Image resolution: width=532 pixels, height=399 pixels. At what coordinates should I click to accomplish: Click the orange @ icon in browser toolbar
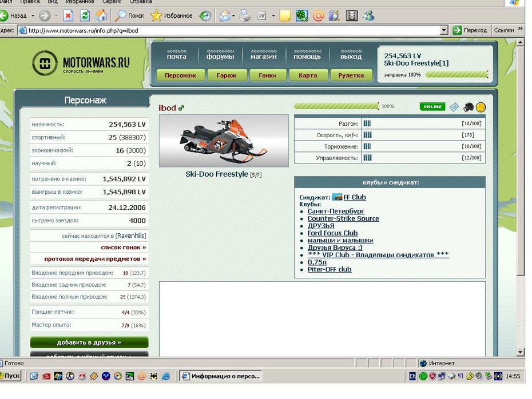tap(318, 15)
